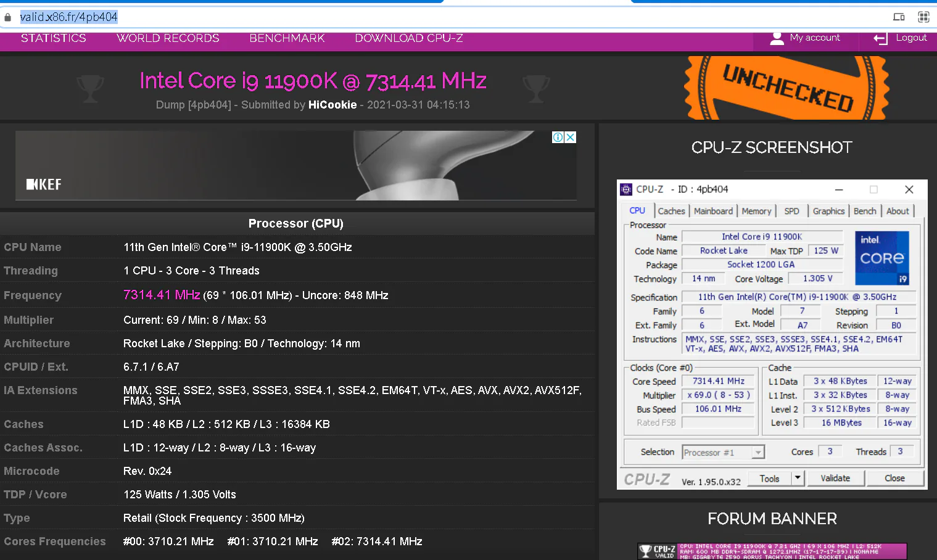Click the FORUM BANNER heading
937x560 pixels.
[x=772, y=519]
